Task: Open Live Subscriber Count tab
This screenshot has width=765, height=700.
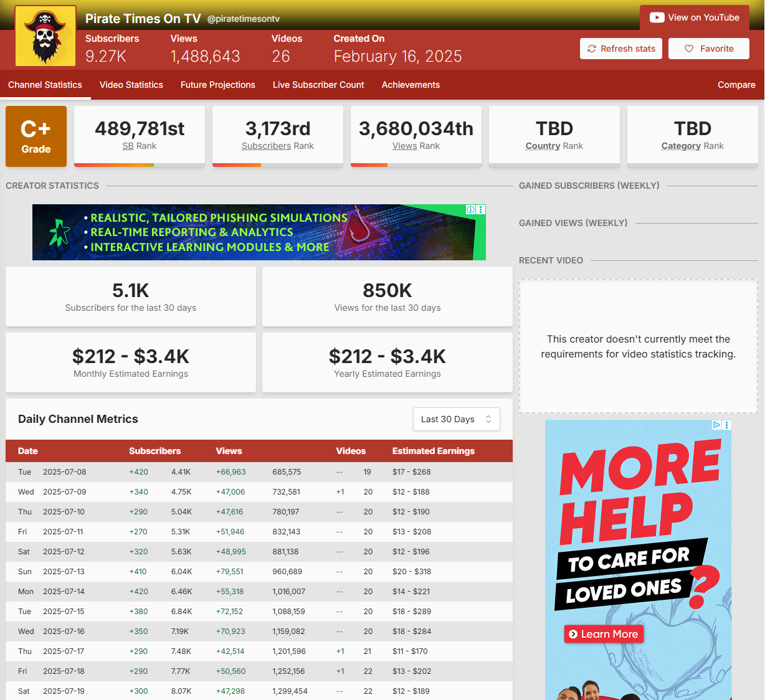Action: (x=318, y=85)
